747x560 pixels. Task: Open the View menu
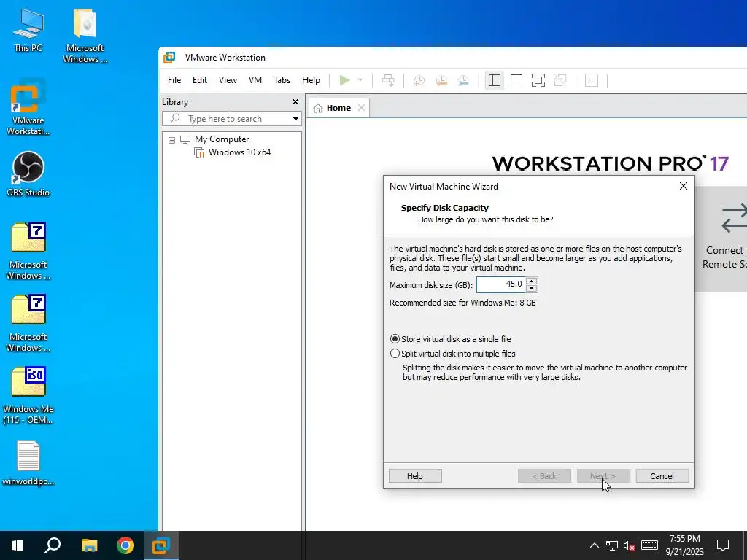point(228,80)
